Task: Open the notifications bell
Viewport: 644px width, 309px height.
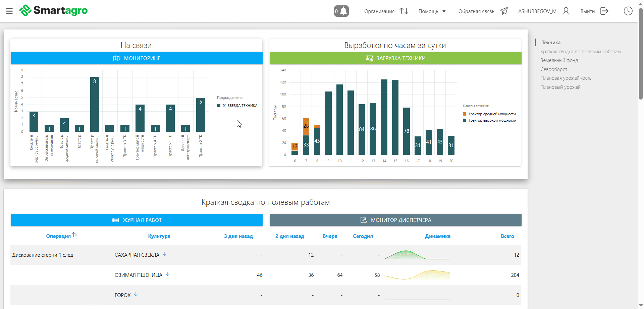Action: [341, 11]
